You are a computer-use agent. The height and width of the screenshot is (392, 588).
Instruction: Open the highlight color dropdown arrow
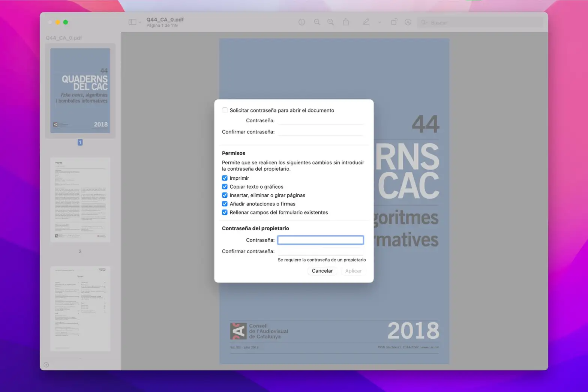pyautogui.click(x=379, y=23)
